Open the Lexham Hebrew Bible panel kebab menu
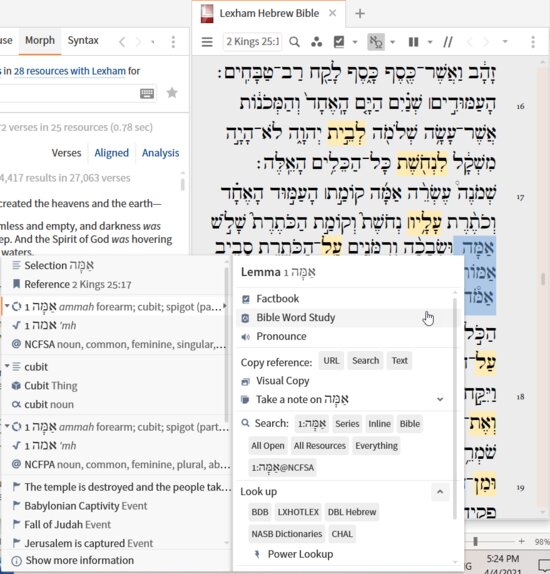550x574 pixels. [533, 42]
